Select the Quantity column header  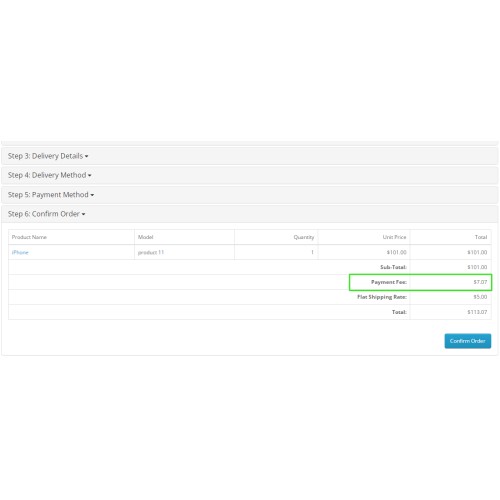(304, 237)
